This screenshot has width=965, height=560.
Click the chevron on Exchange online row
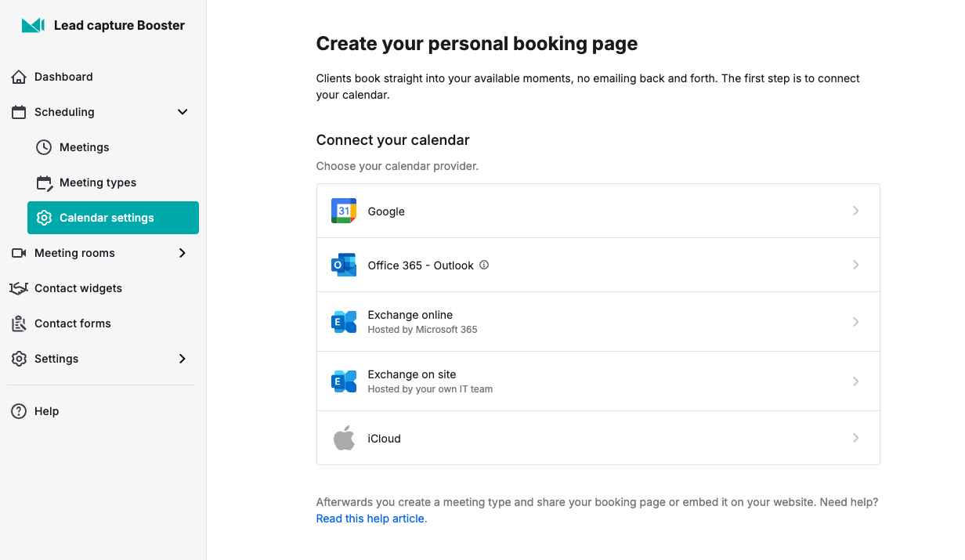point(856,322)
